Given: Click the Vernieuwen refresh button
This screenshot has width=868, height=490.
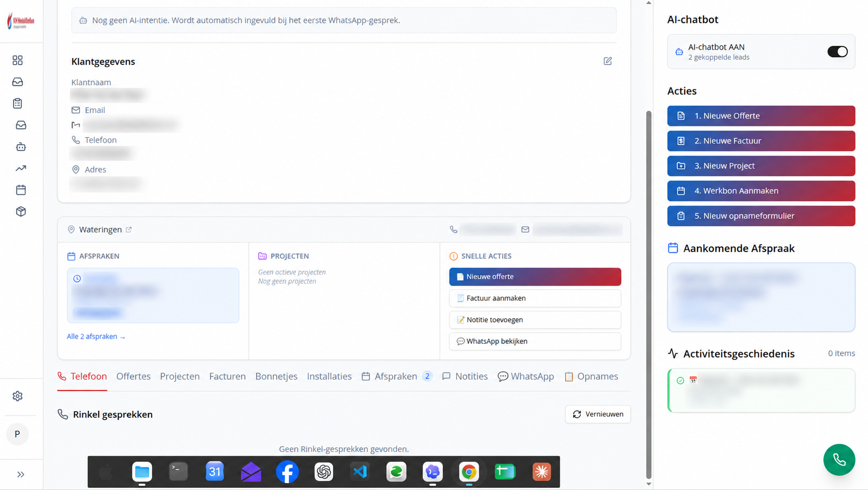Looking at the screenshot, I should [598, 414].
